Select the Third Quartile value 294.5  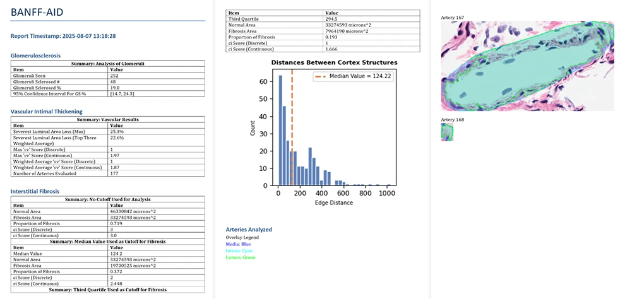pyautogui.click(x=330, y=19)
